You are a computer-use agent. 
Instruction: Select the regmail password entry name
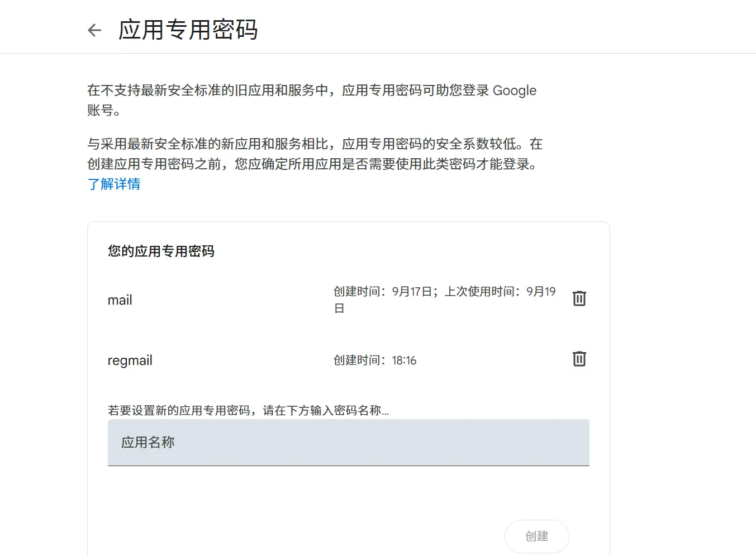click(x=130, y=360)
